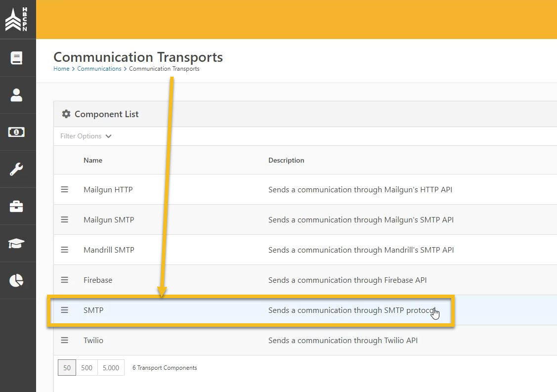The image size is (557, 392).
Task: Open the graduation cap icon
Action: 16,243
